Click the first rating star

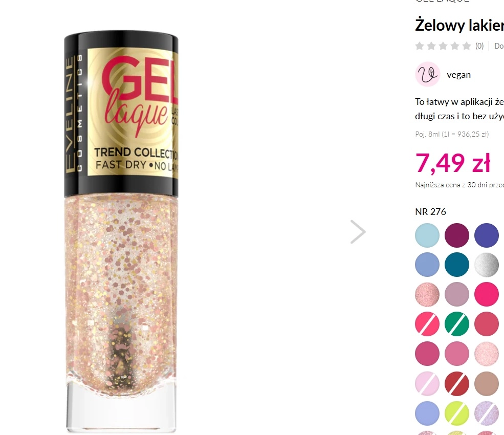420,46
